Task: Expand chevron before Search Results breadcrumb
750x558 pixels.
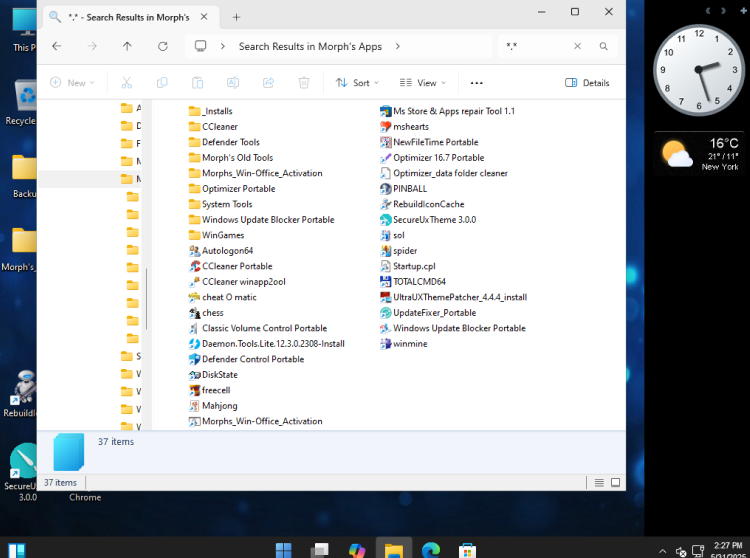Action: click(222, 46)
